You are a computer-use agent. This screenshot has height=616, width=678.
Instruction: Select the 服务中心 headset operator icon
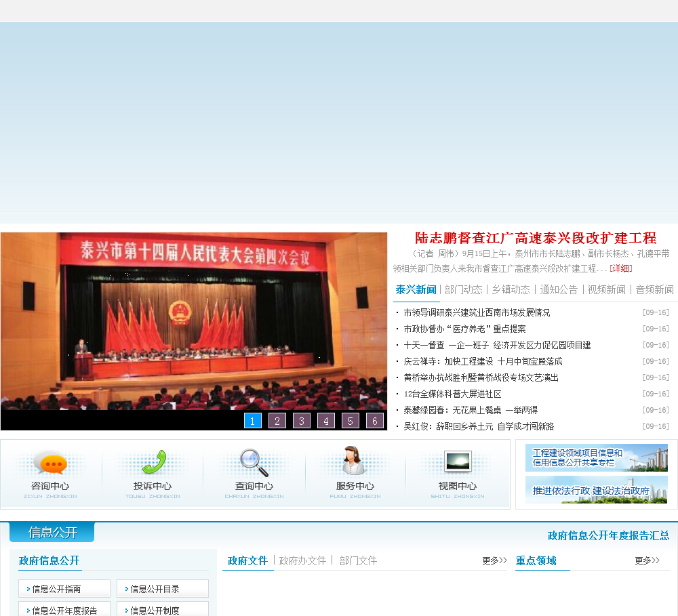(x=355, y=460)
